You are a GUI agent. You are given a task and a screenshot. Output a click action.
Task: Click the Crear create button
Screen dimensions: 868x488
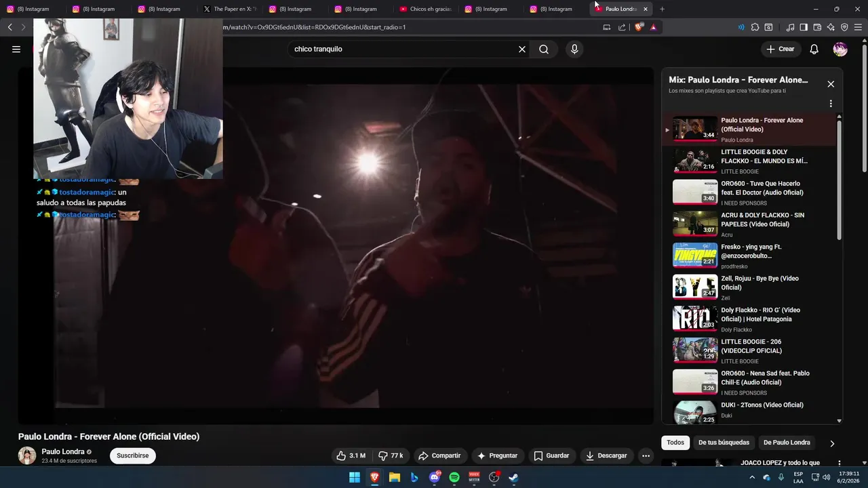pyautogui.click(x=780, y=49)
